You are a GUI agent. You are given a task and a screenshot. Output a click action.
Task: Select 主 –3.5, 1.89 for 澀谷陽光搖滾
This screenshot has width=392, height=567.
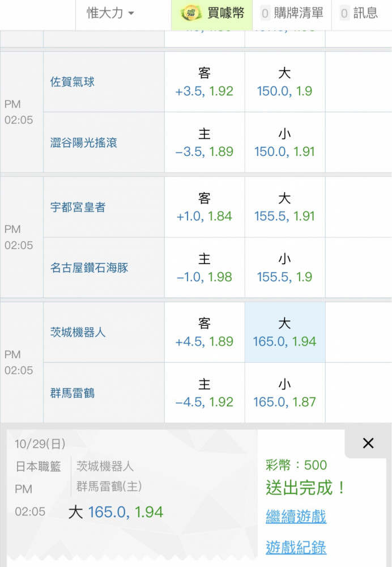tap(204, 142)
